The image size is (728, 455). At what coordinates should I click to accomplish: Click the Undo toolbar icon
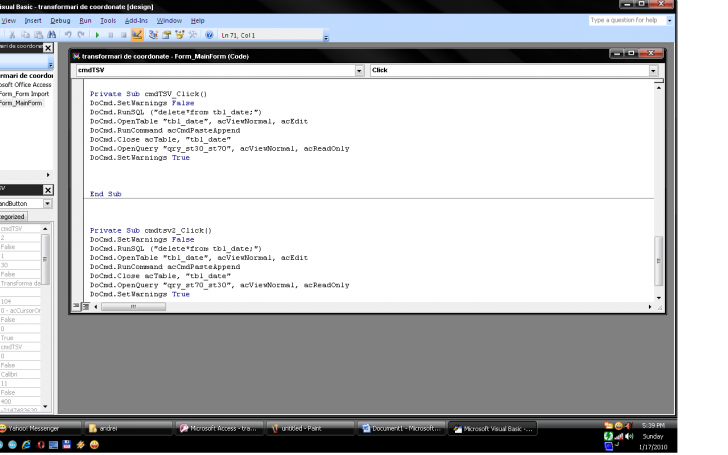pyautogui.click(x=68, y=35)
